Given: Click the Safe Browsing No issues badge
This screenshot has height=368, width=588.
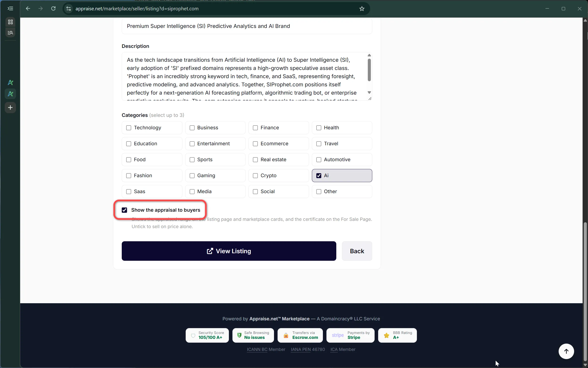Looking at the screenshot, I should coord(253,335).
